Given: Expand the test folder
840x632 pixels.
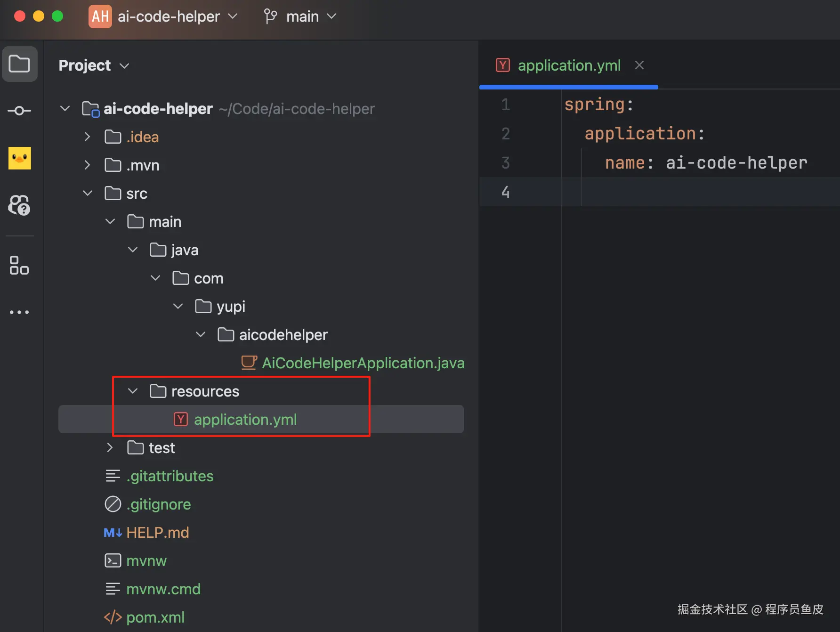Looking at the screenshot, I should click(x=110, y=447).
